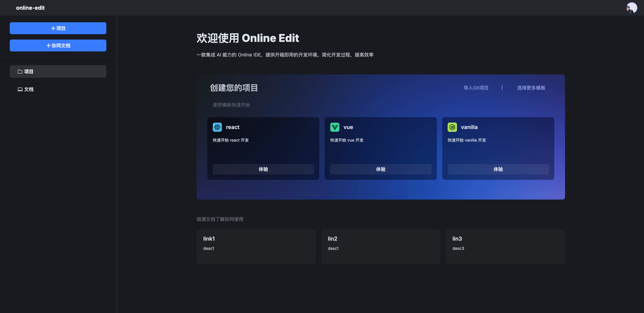Click the React logo icon
Viewport: 644px width, 313px height.
coord(217,127)
